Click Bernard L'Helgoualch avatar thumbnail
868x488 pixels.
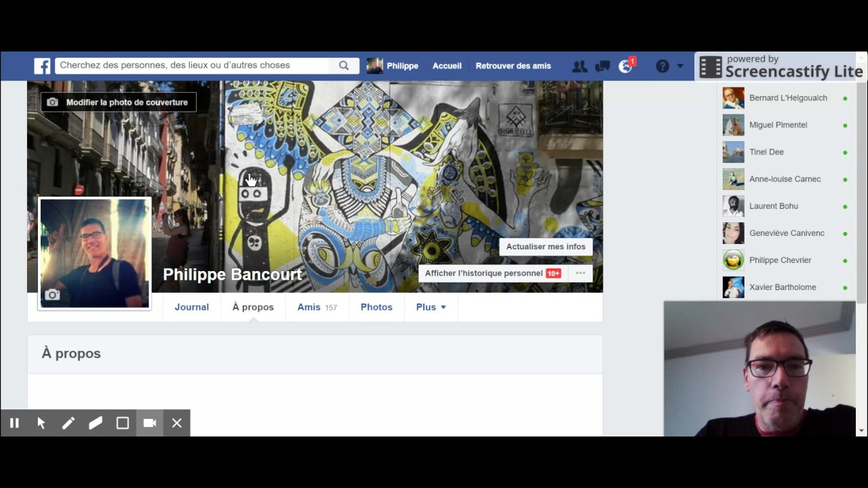click(x=733, y=98)
